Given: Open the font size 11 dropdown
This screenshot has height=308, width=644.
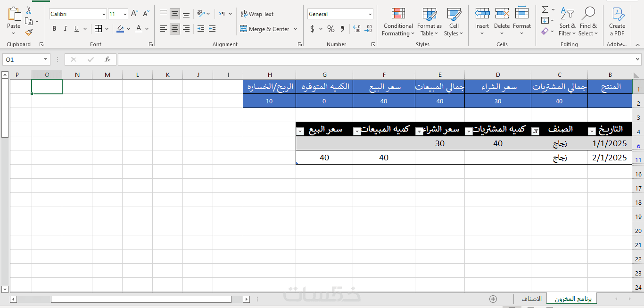Looking at the screenshot, I should tap(124, 14).
